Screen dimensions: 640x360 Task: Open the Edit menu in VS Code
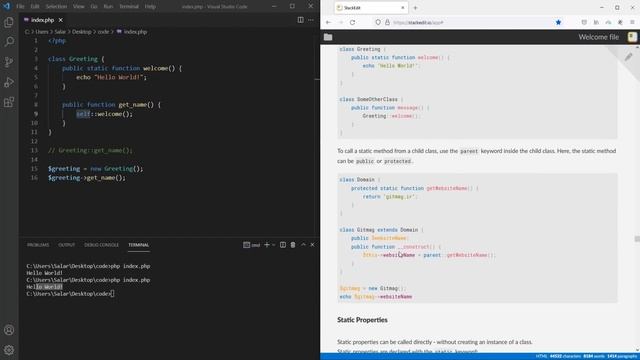tap(35, 7)
